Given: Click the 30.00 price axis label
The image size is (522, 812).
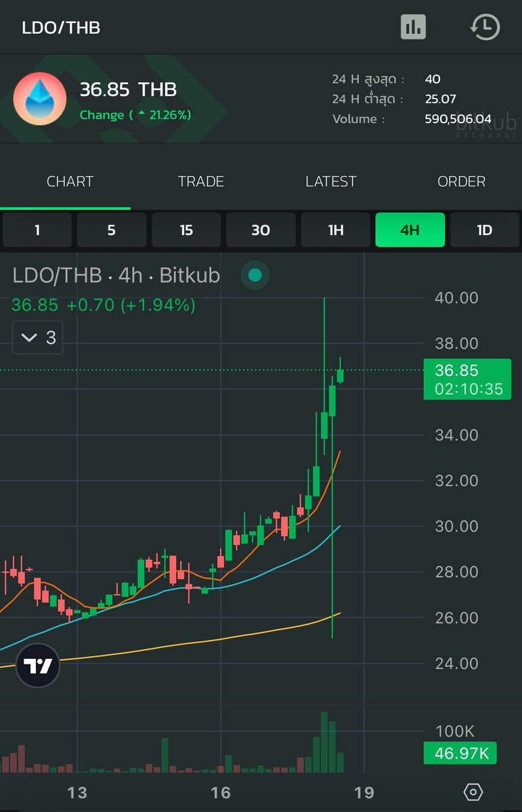Looking at the screenshot, I should tap(457, 526).
